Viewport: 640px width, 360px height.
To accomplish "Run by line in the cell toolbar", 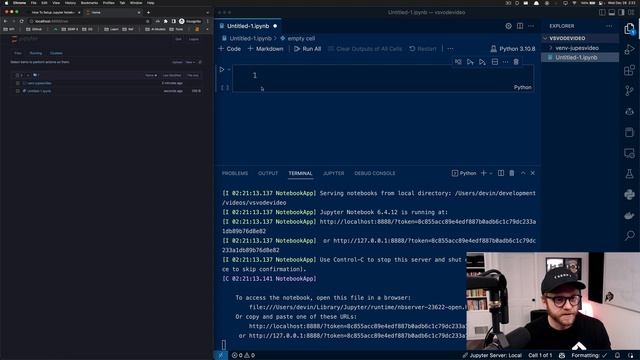I will [458, 62].
